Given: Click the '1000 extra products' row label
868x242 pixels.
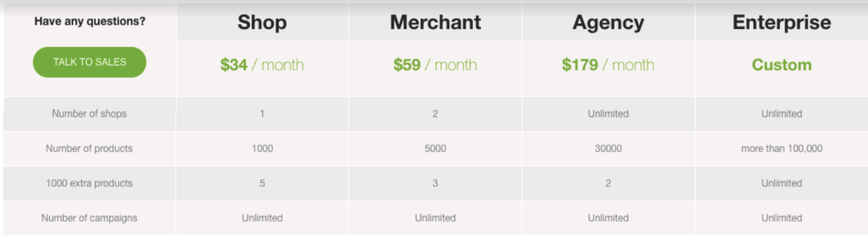Looking at the screenshot, I should point(89,183).
